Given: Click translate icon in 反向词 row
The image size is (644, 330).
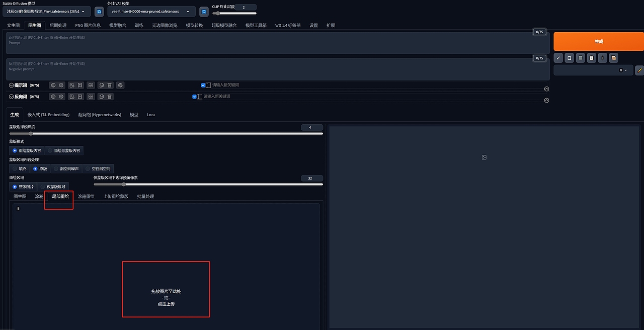Looking at the screenshot, I should (91, 97).
